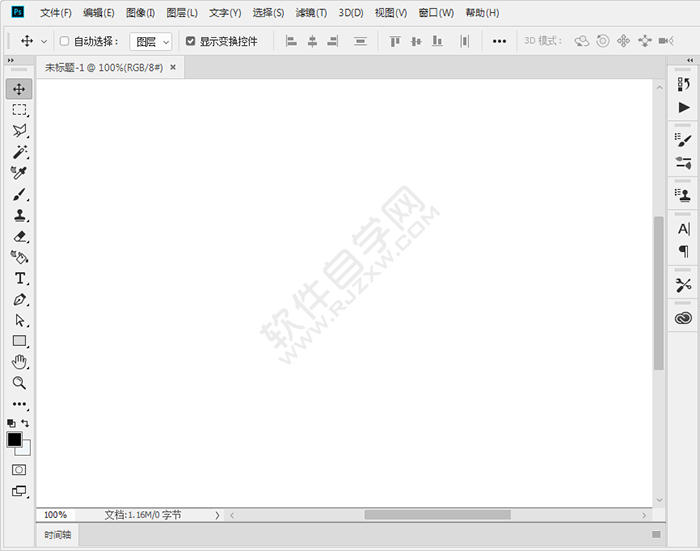700x551 pixels.
Task: Open the Clone Source panel icon
Action: (x=683, y=195)
